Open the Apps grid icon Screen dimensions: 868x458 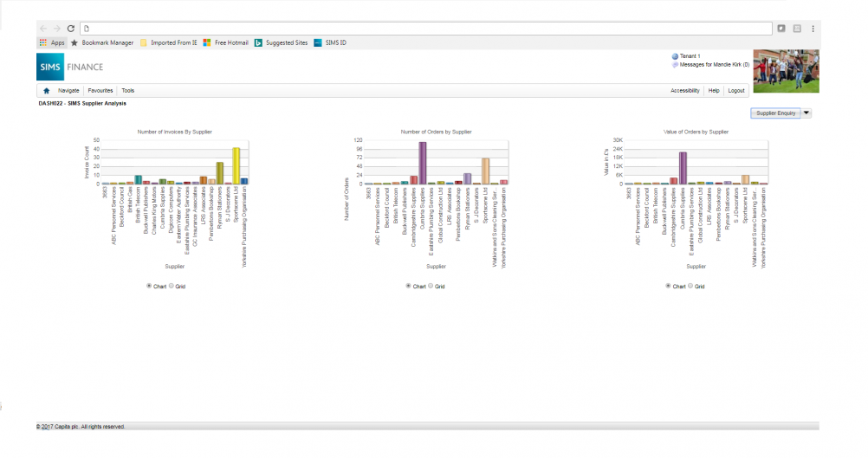(x=43, y=42)
